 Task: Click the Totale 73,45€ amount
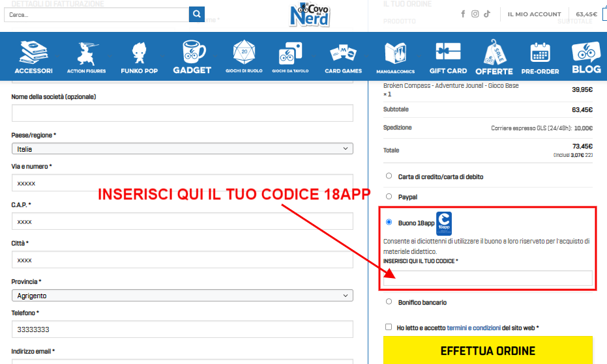tap(582, 147)
